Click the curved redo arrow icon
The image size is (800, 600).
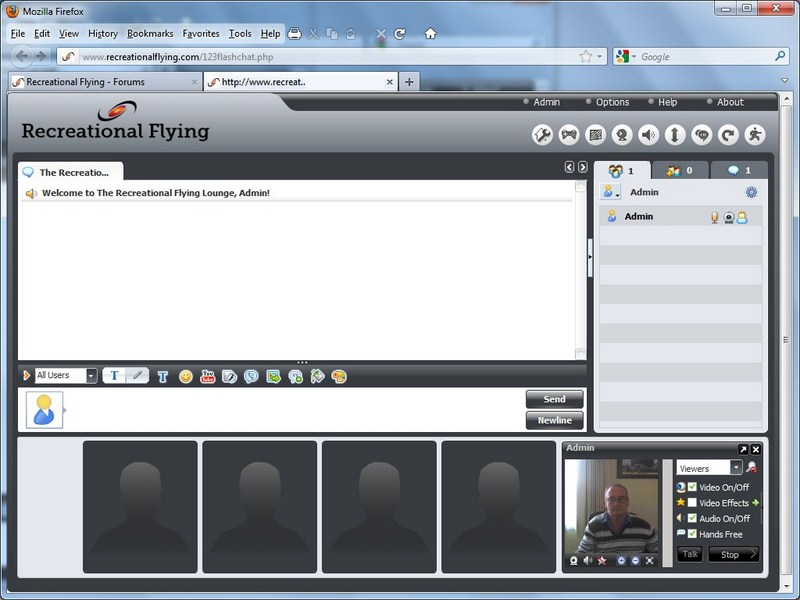click(x=729, y=135)
